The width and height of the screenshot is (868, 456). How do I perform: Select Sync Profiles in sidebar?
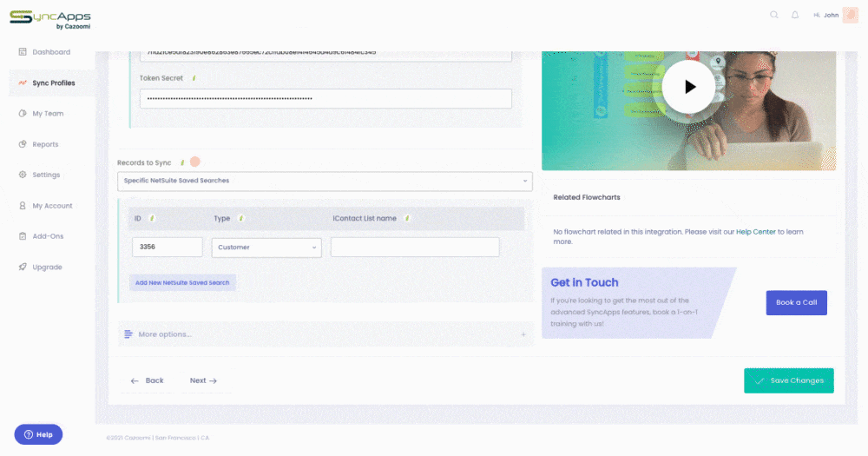(53, 83)
